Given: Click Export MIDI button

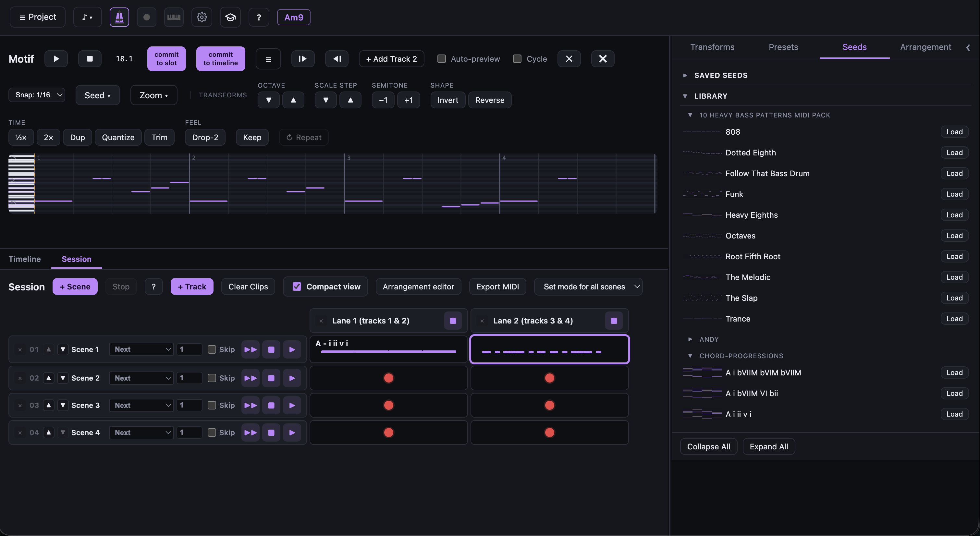Looking at the screenshot, I should click(x=497, y=286).
